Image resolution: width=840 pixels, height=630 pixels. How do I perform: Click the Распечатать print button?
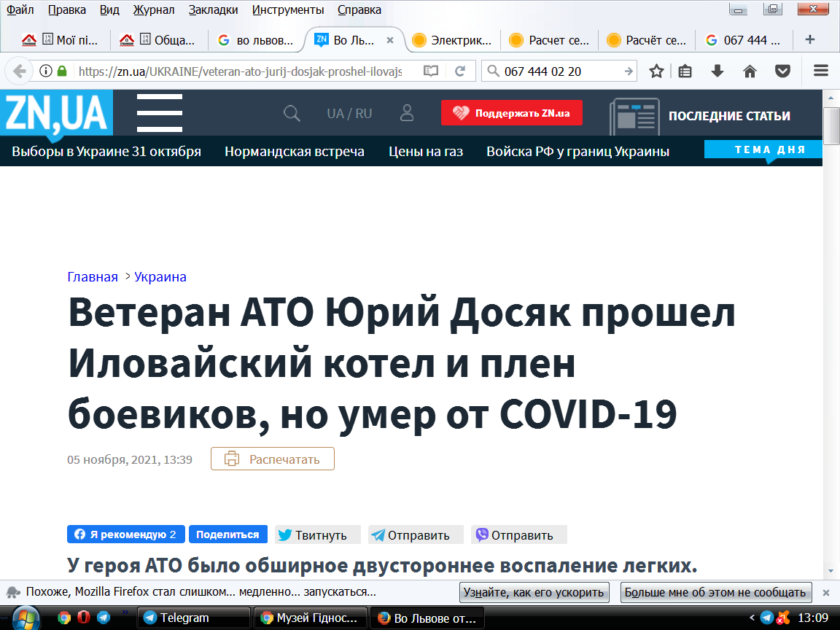273,459
